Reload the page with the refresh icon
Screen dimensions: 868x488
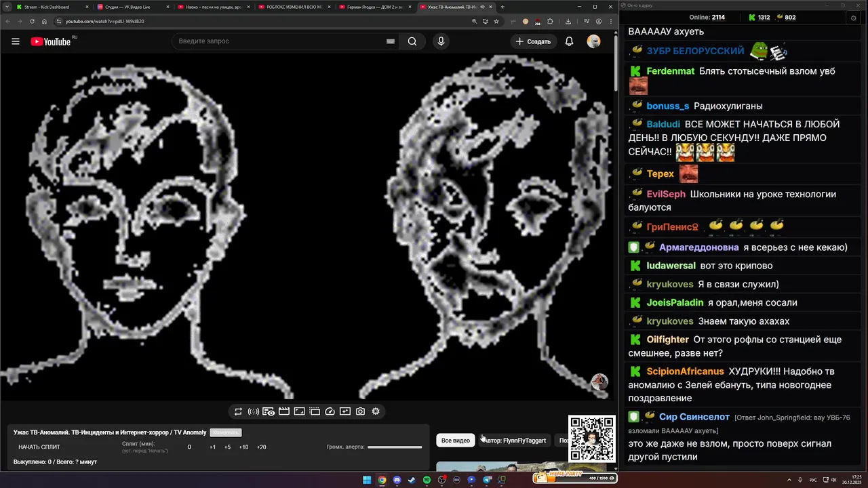(x=32, y=22)
